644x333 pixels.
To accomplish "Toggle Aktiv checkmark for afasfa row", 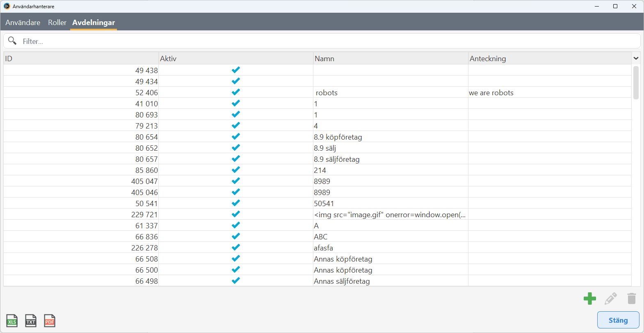I will click(235, 248).
